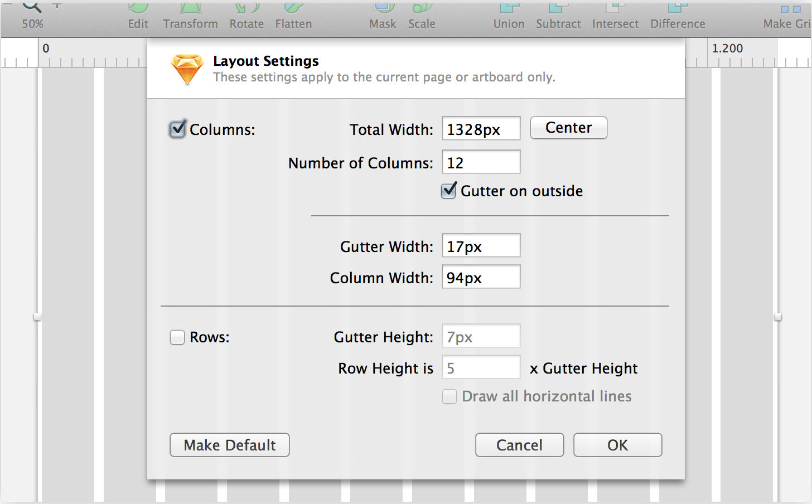Cancel the Layout Settings dialog

coord(519,445)
